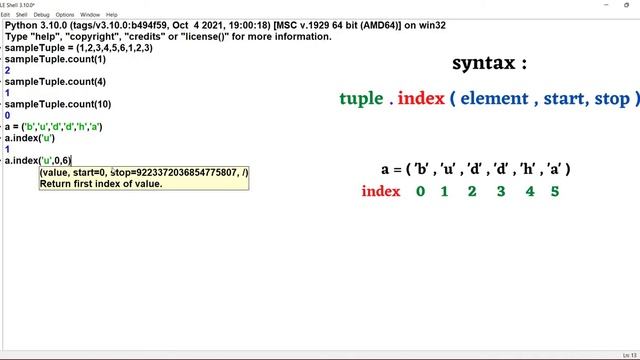The height and width of the screenshot is (360, 640).
Task: Click the 'Type "help", "copyright"' info line
Action: point(168,37)
